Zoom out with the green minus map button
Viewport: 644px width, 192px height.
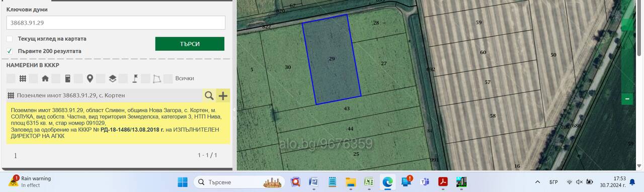tap(627, 99)
